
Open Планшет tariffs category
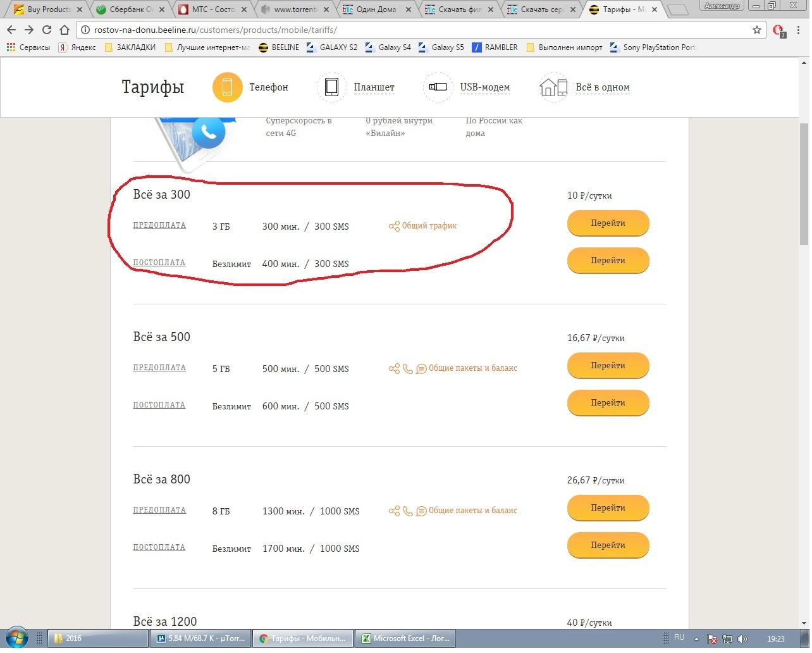(x=374, y=87)
